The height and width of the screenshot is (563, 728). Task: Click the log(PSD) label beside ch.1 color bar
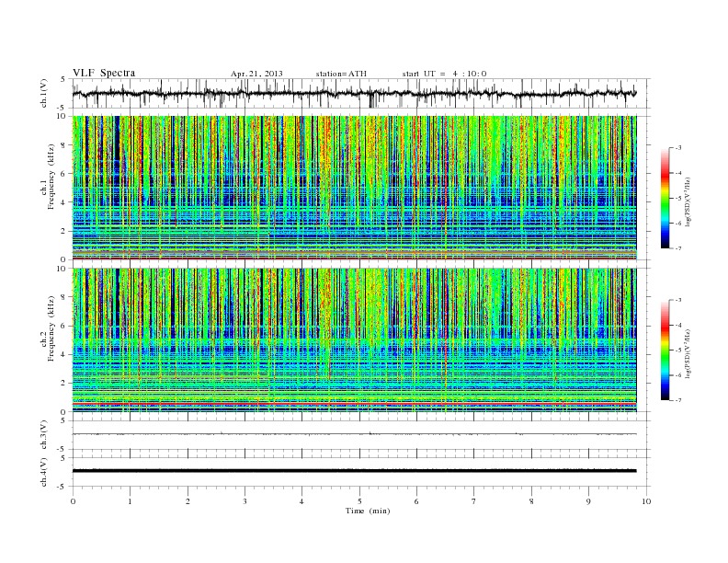(x=688, y=201)
